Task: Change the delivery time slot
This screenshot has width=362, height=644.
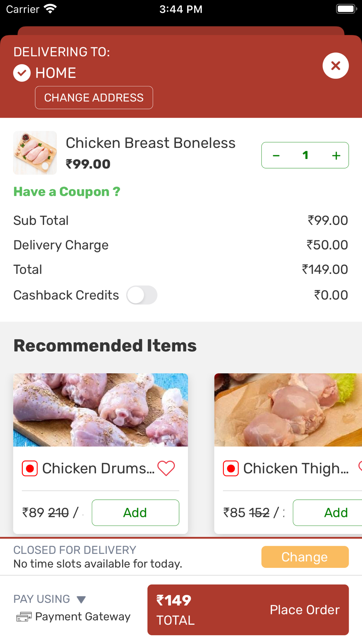Action: [305, 557]
